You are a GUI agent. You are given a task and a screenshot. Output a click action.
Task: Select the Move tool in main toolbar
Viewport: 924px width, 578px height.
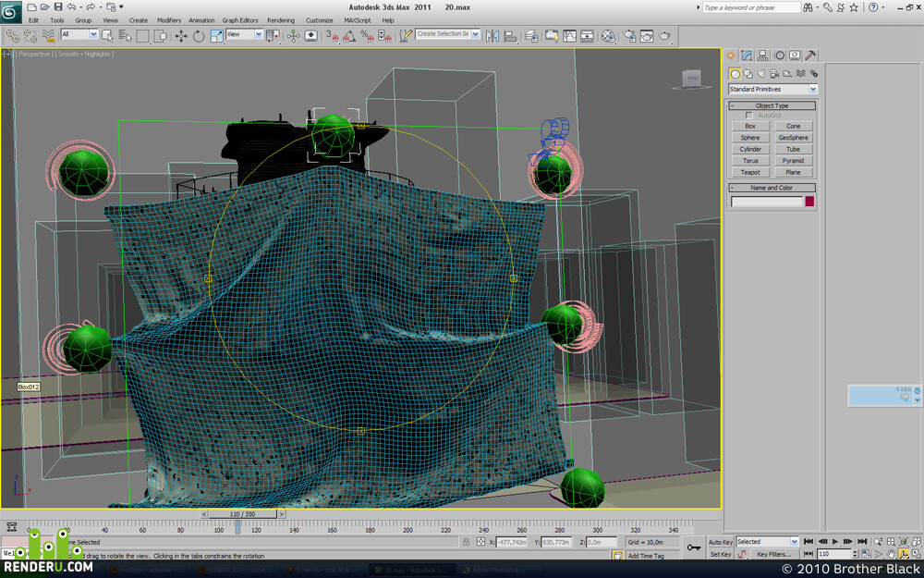click(181, 36)
